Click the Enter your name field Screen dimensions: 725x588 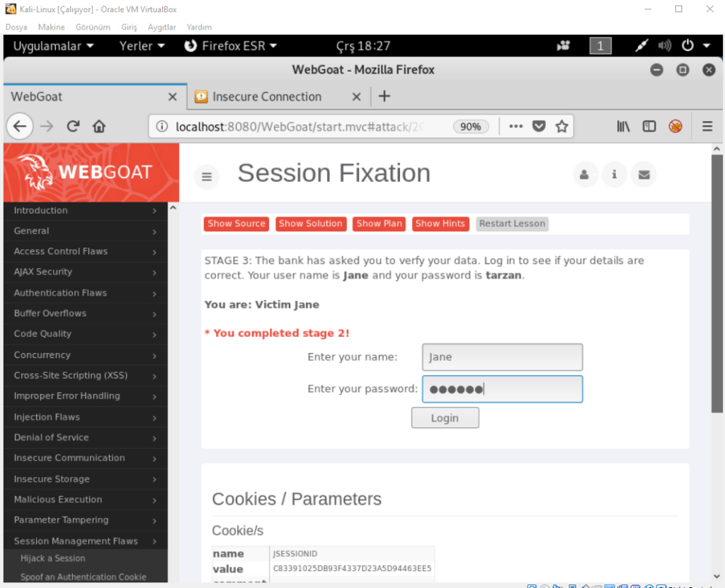[502, 357]
